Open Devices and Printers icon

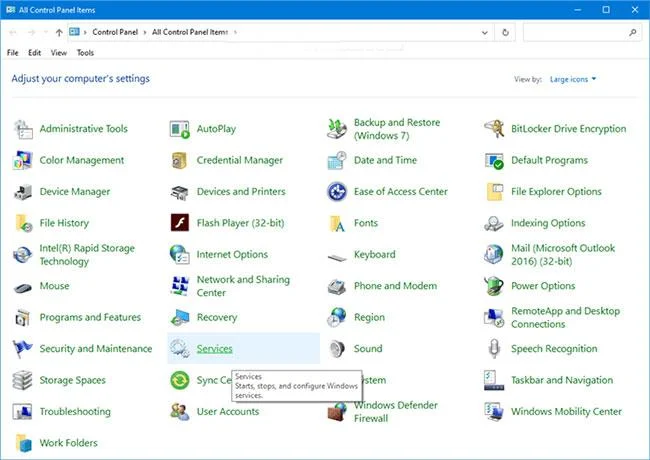tap(180, 192)
